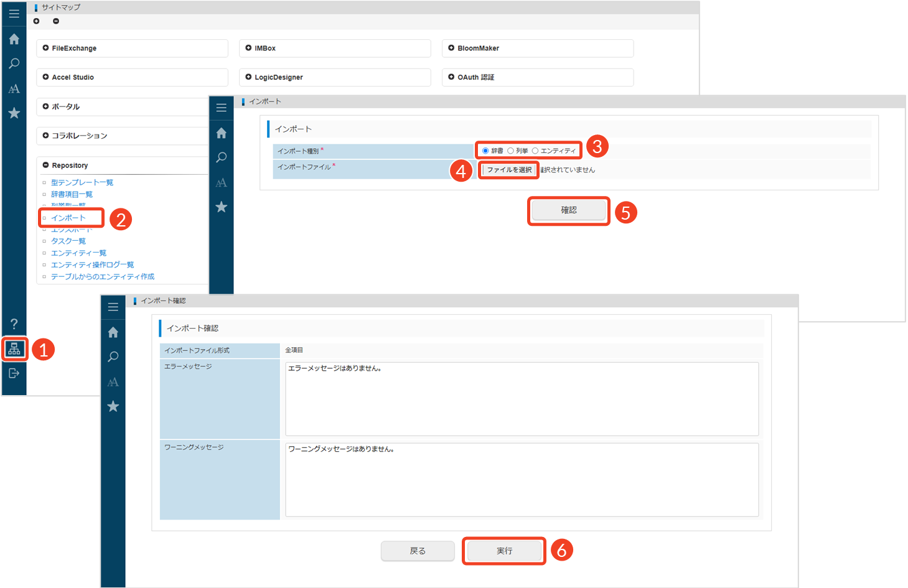Screen dimensions: 908x588
Task: Expand the FileExchange sitemap group
Action: [46, 48]
